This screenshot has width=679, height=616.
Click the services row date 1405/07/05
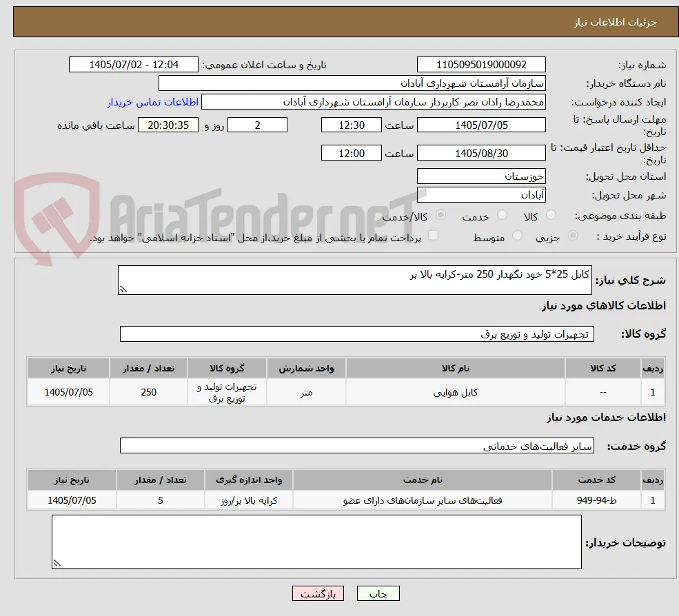coord(72,500)
